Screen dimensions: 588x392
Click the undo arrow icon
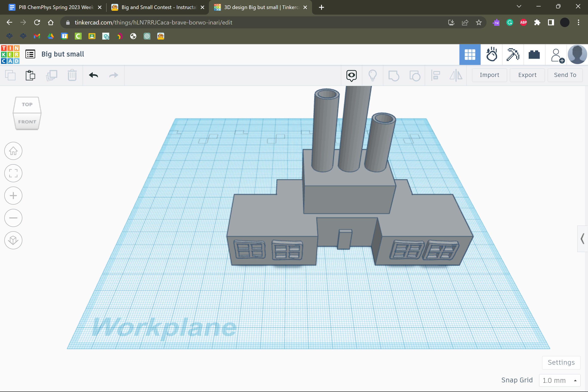tap(93, 75)
